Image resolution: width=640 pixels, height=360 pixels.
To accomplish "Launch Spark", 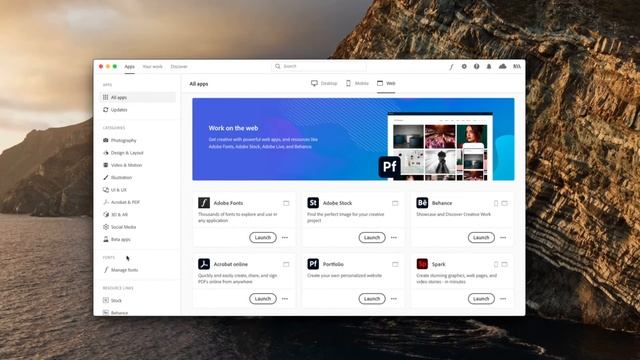I will (481, 299).
